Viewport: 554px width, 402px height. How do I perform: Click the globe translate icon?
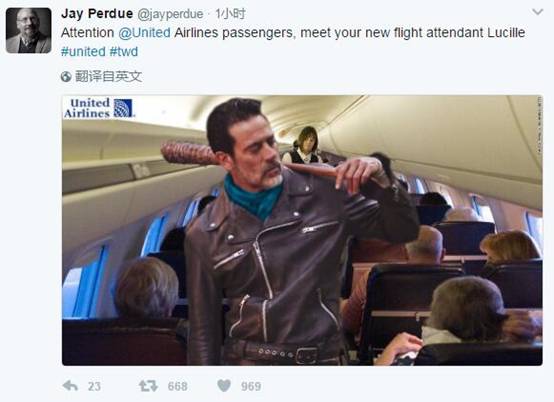coord(66,76)
